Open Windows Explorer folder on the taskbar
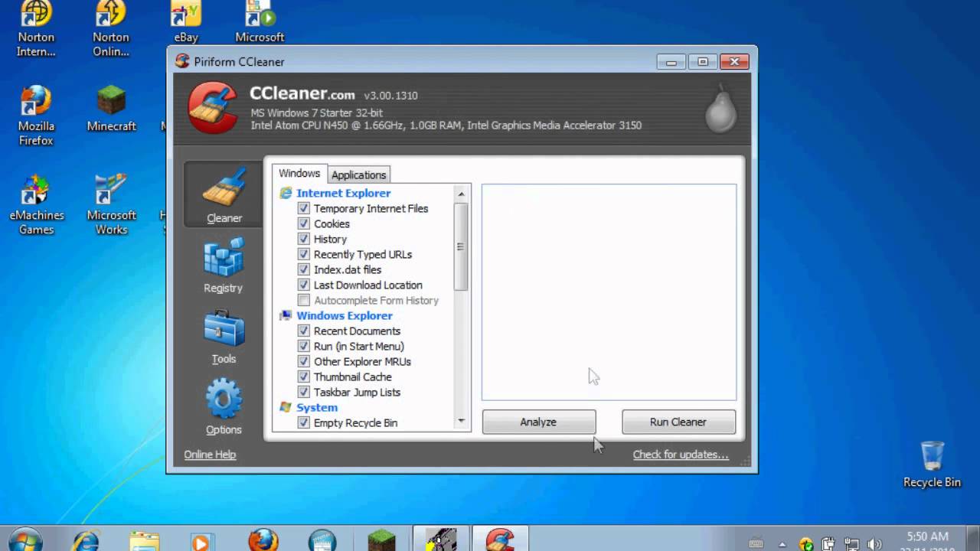The image size is (980, 551). [x=144, y=540]
